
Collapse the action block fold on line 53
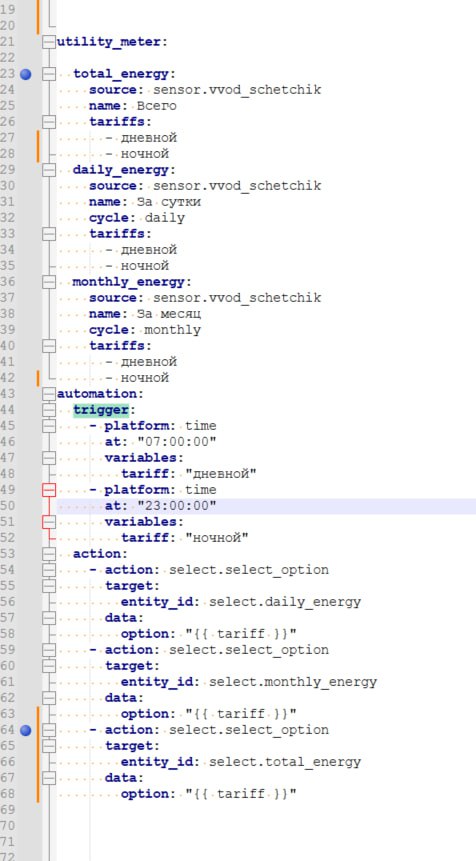tap(49, 554)
